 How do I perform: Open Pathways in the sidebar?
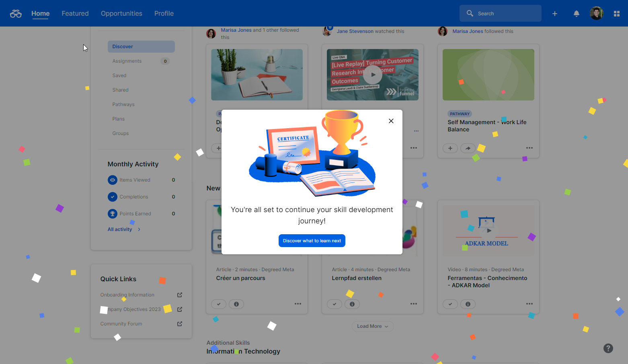[123, 104]
